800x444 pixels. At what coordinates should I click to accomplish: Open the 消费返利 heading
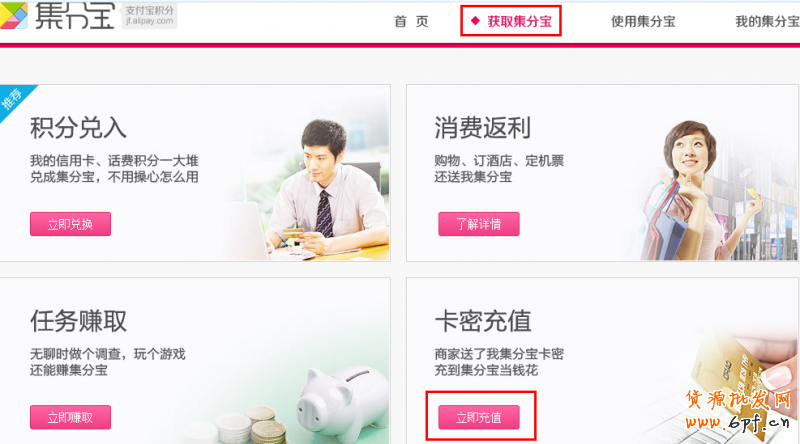pos(483,128)
